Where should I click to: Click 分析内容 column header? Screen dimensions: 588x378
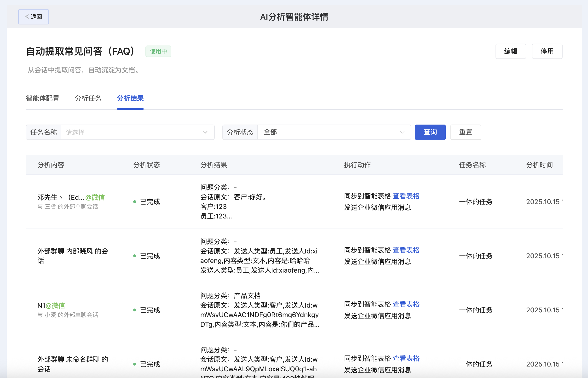pyautogui.click(x=51, y=165)
